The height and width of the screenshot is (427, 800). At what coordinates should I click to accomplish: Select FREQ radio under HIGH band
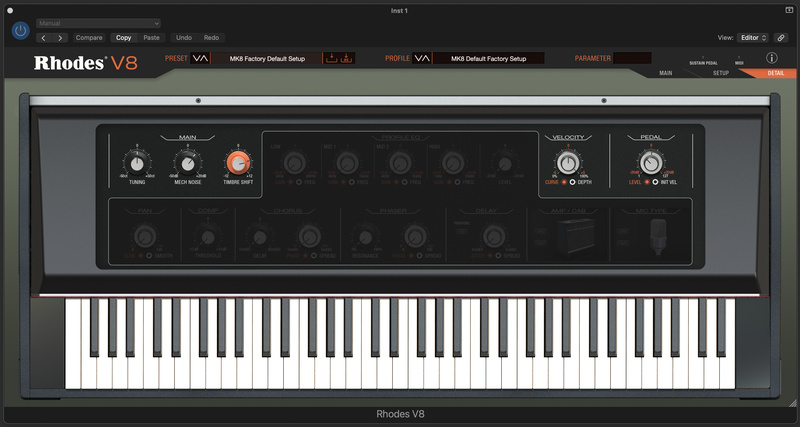(458, 182)
